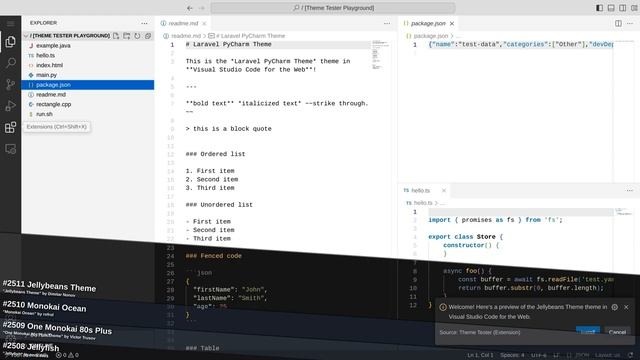The width and height of the screenshot is (640, 360).
Task: Open example.java in the Explorer
Action: (53, 46)
